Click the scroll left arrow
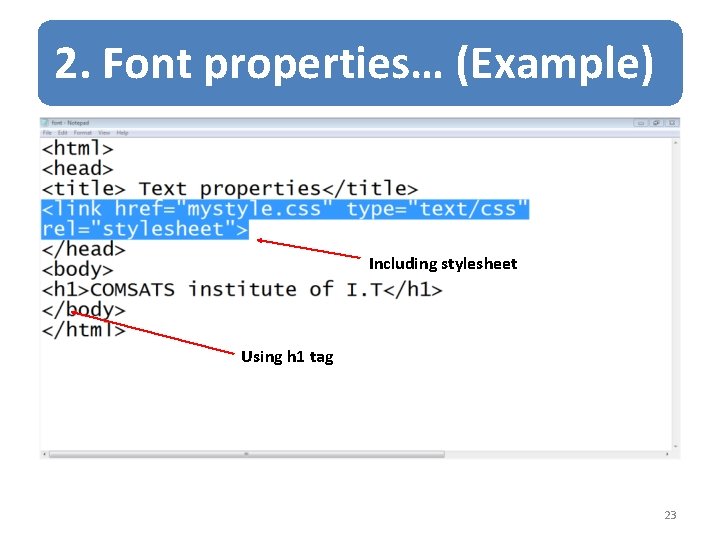The height and width of the screenshot is (540, 720). click(x=45, y=454)
